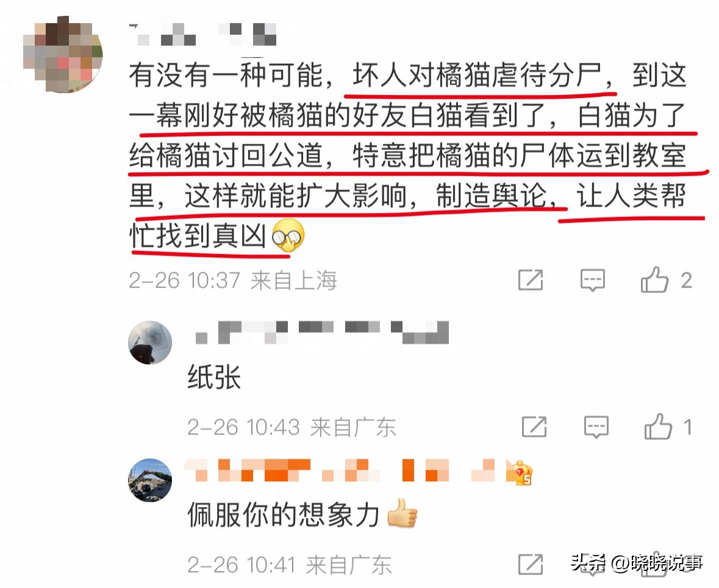The width and height of the screenshot is (719, 588).
Task: Share the "佩服你的想象力" reply
Action: (531, 564)
